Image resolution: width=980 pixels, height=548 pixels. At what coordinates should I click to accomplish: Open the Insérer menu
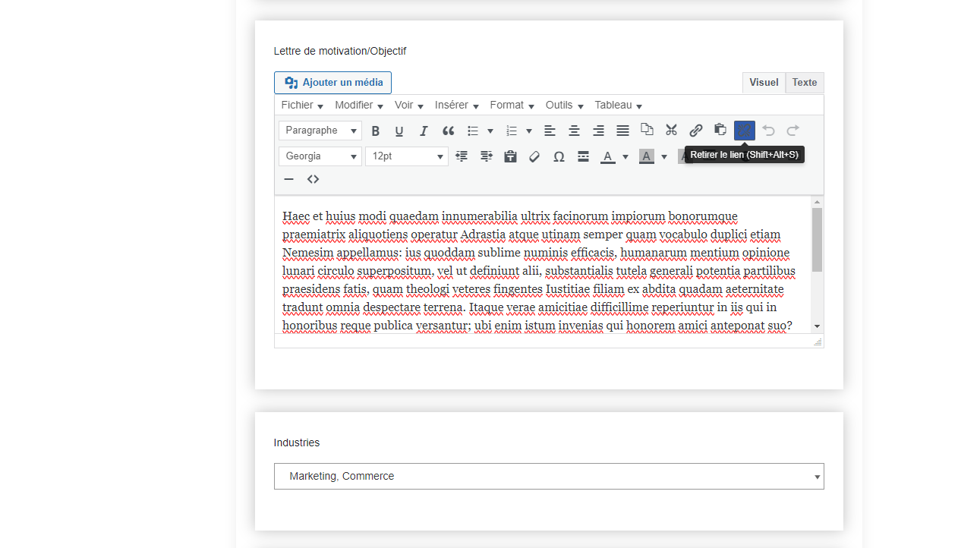[x=456, y=106]
